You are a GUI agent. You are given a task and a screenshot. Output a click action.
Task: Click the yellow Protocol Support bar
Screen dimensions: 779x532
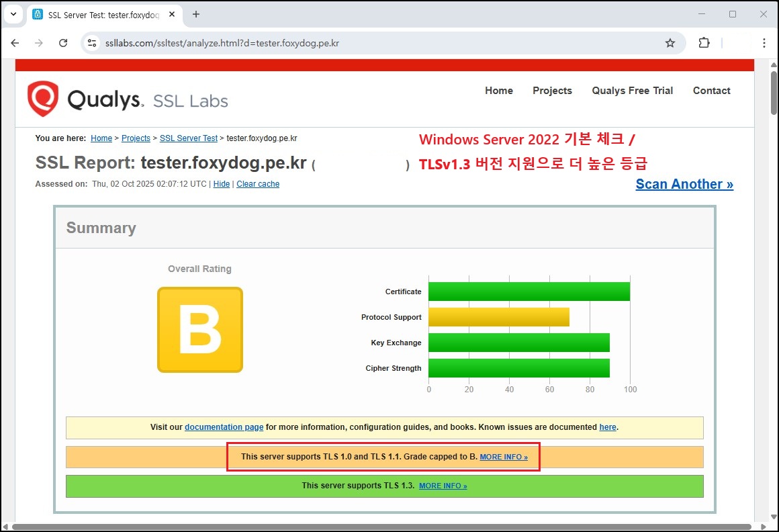pos(499,317)
